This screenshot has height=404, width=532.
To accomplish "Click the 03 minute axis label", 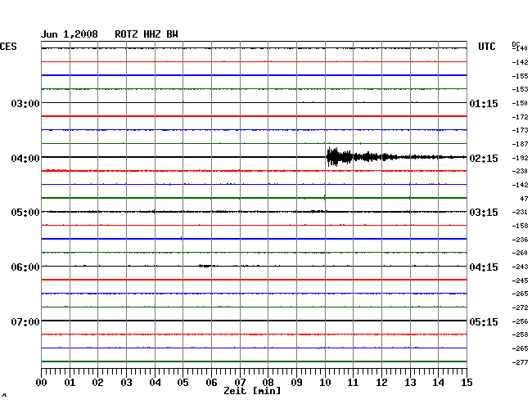I will 126,382.
